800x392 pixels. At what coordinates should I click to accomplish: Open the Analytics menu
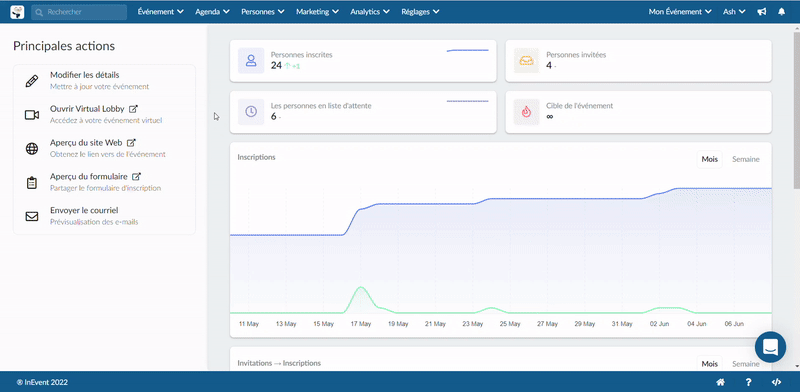coord(370,12)
